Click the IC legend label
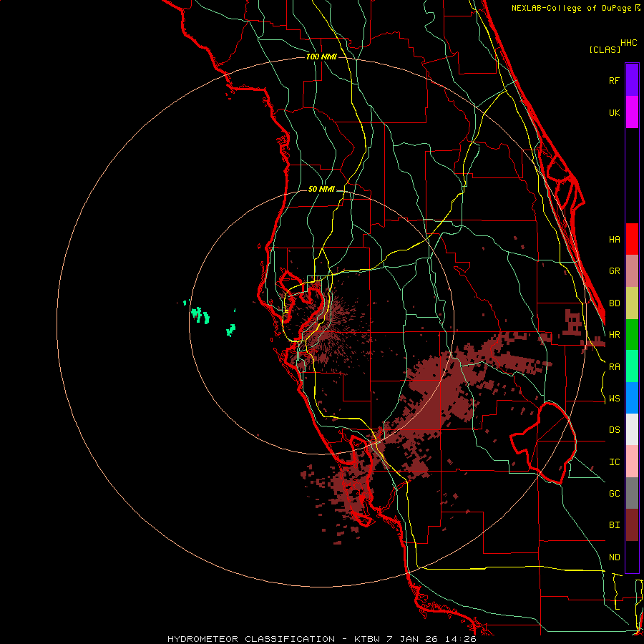Screen dimensions: 644x644 pyautogui.click(x=614, y=462)
